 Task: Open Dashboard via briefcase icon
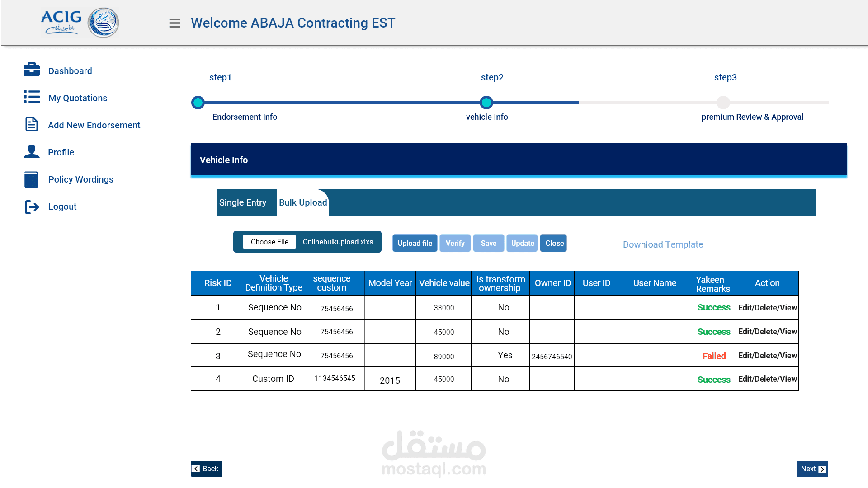[32, 70]
